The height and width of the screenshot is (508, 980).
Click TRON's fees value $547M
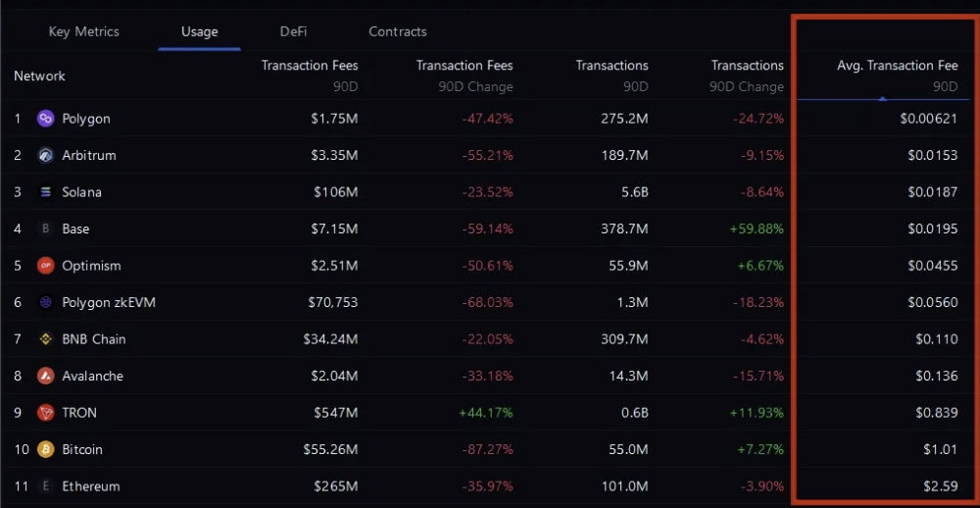[x=335, y=413]
